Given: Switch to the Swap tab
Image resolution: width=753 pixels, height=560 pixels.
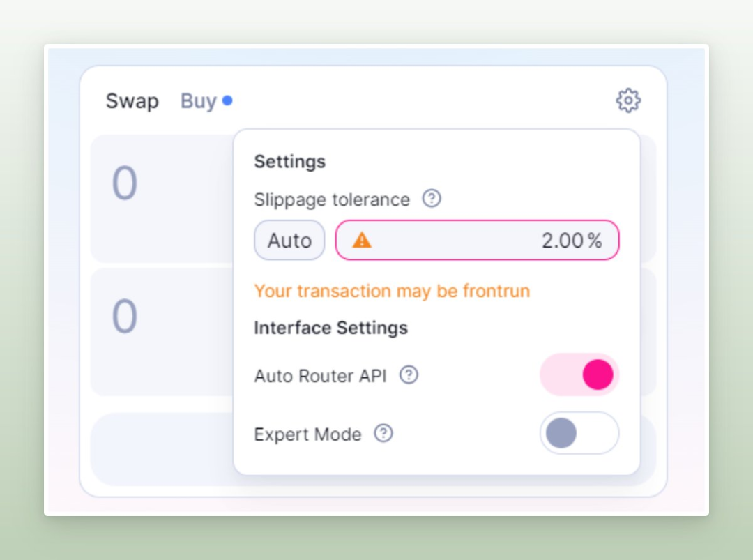Looking at the screenshot, I should pyautogui.click(x=132, y=101).
